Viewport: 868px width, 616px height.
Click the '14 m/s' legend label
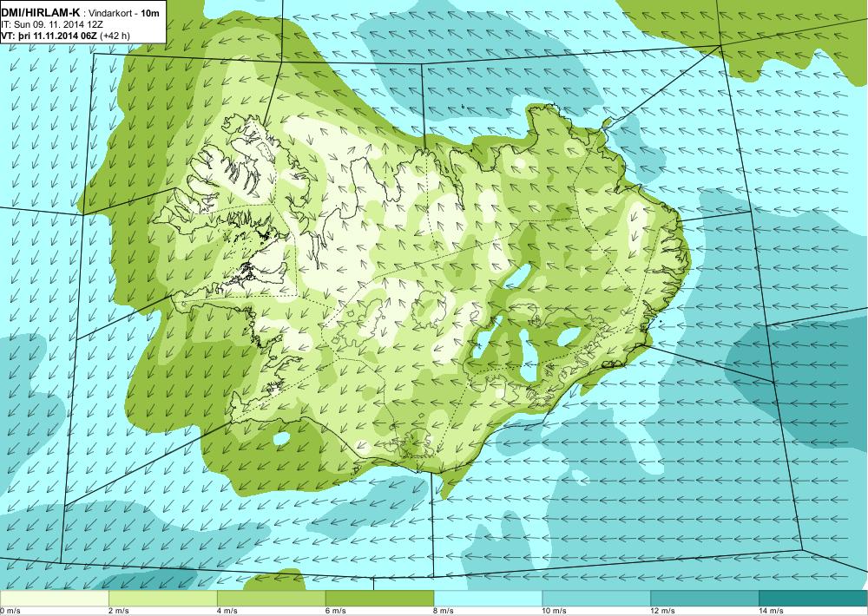click(773, 611)
